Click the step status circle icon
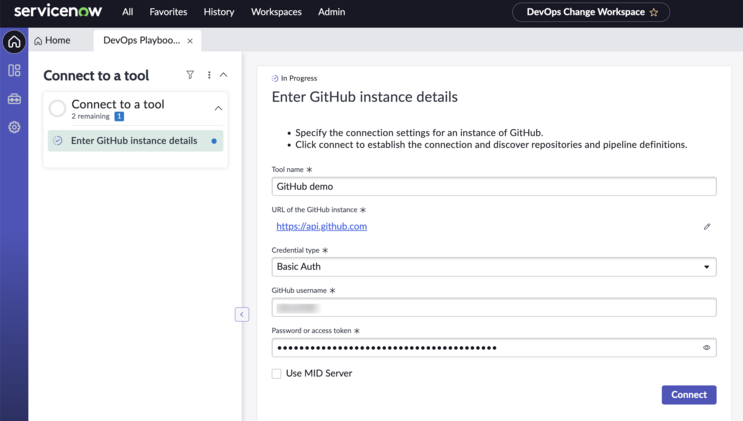This screenshot has width=743, height=421. pyautogui.click(x=57, y=141)
